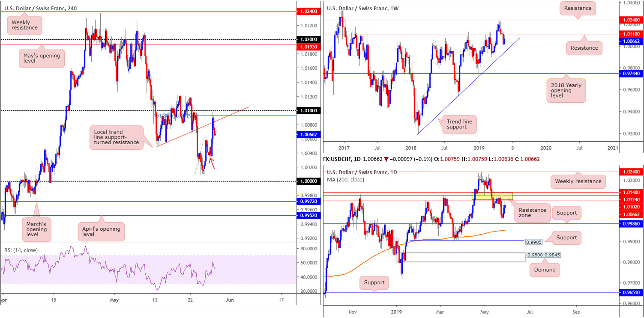Click the blue 0.99520 price label
The height and width of the screenshot is (318, 644).
[x=308, y=216]
